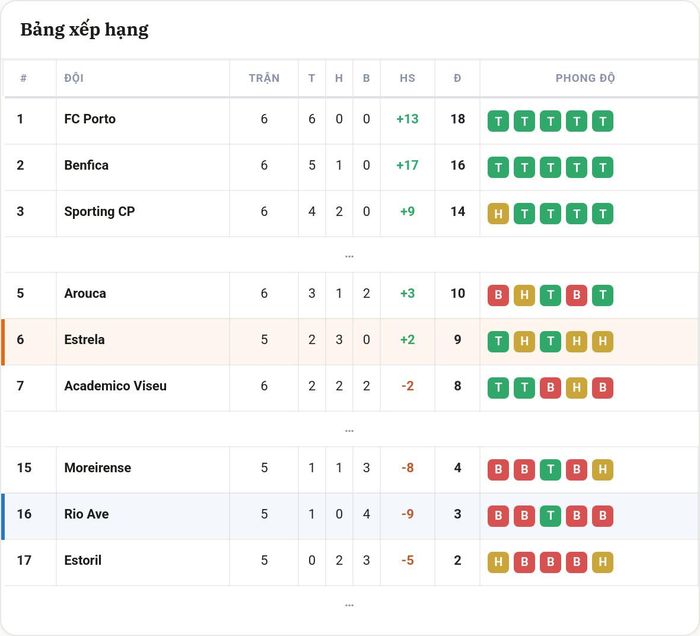
Task: Click Estoril's first yellow H form badge
Action: click(498, 562)
